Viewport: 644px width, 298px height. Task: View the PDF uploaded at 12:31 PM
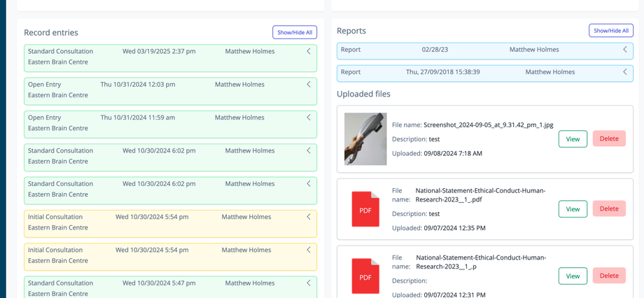pos(573,276)
